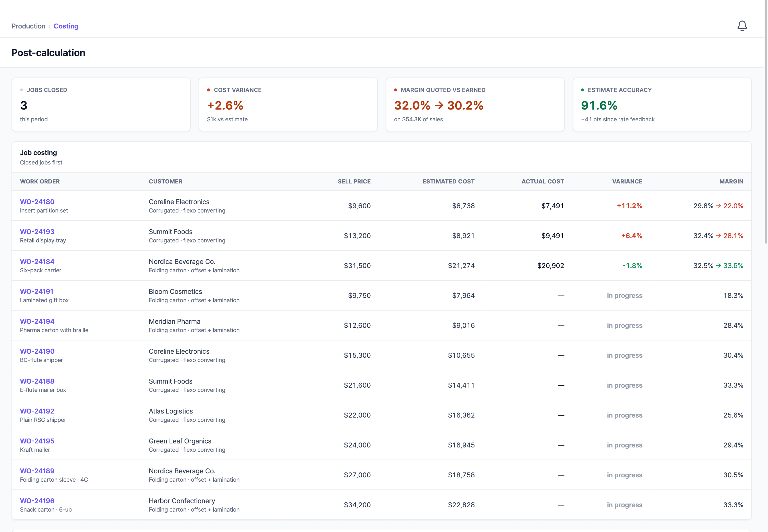Click the Customer column header
Screen dimensions: 768x532
point(165,181)
